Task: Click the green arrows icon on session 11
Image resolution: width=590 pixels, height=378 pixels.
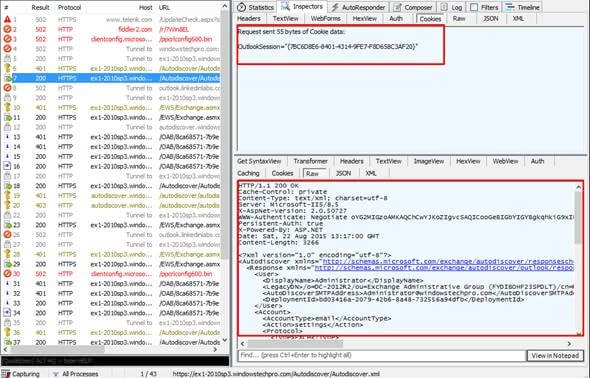Action: 7,117
